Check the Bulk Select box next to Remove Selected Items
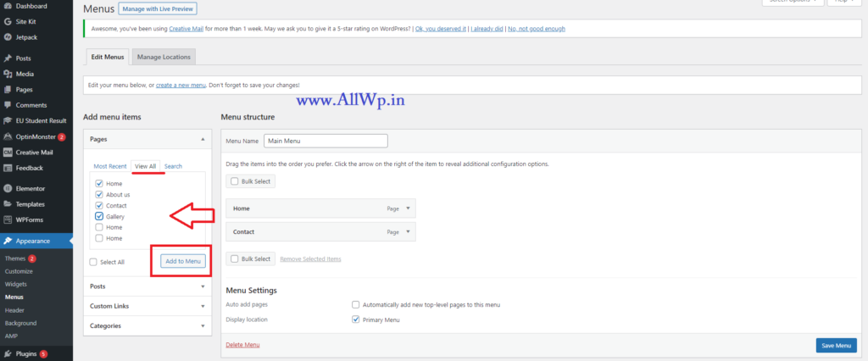The height and width of the screenshot is (361, 868). point(235,258)
